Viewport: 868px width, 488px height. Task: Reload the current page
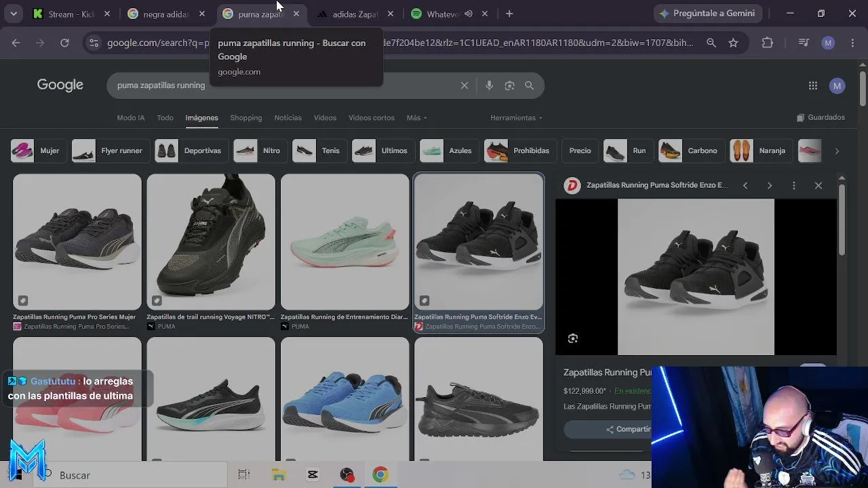coord(64,43)
